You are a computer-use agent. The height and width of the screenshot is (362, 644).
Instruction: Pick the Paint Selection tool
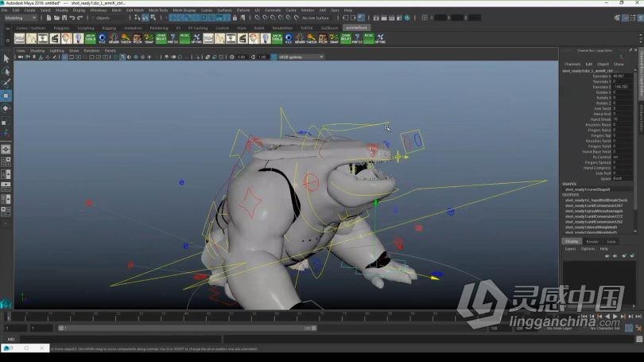coord(6,83)
